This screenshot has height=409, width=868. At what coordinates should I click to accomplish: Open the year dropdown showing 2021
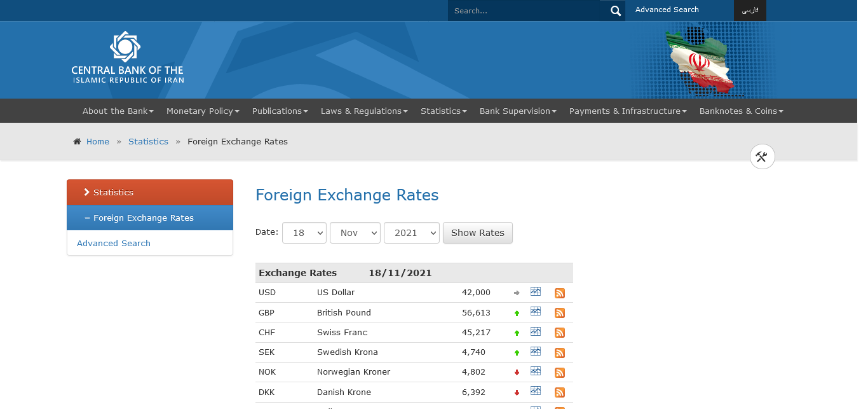coord(411,233)
